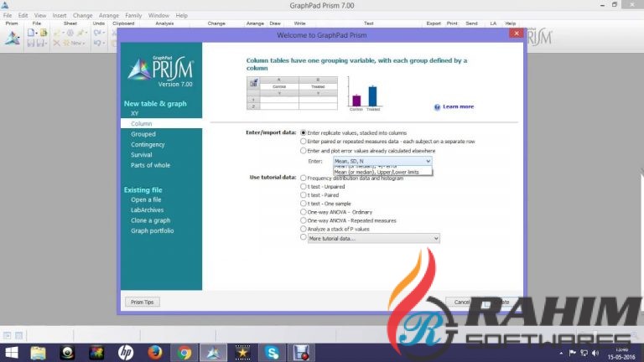Click LabArchives under Existing file

click(147, 209)
